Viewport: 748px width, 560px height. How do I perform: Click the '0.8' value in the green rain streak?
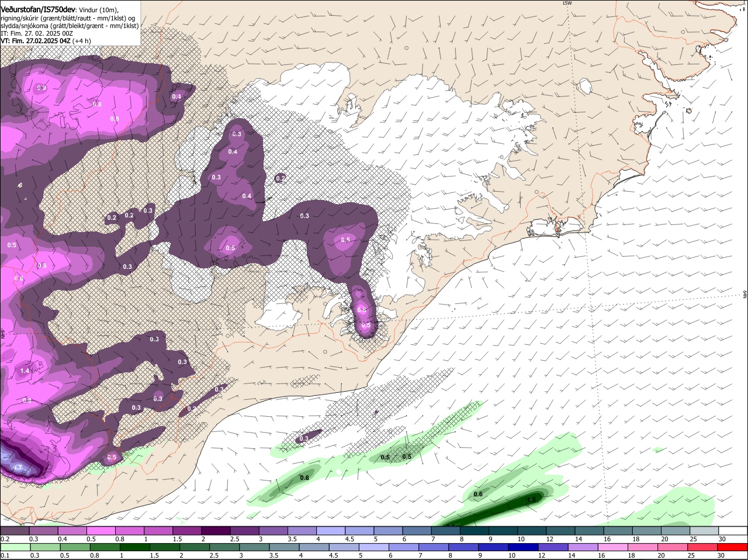304,478
